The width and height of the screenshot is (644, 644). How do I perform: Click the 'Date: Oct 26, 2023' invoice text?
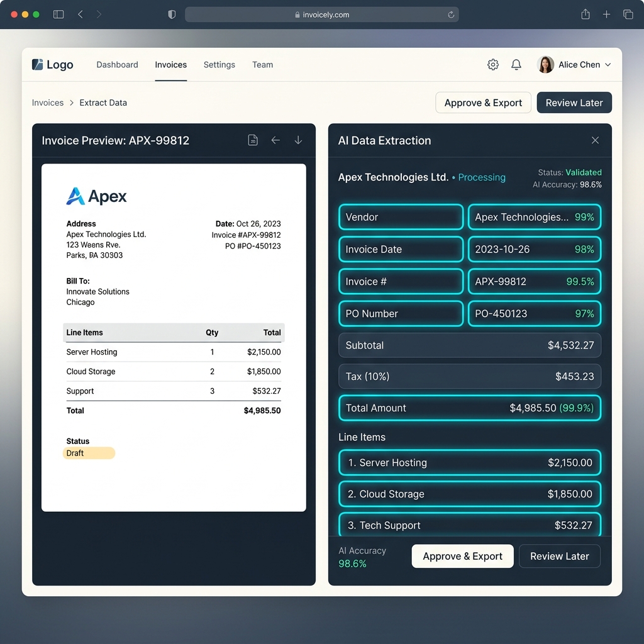(x=248, y=224)
